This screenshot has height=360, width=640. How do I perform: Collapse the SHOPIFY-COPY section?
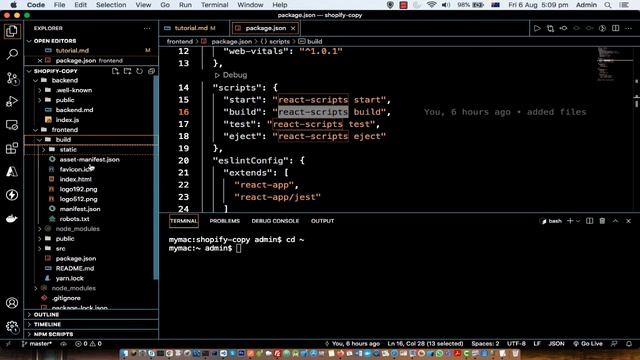(29, 71)
